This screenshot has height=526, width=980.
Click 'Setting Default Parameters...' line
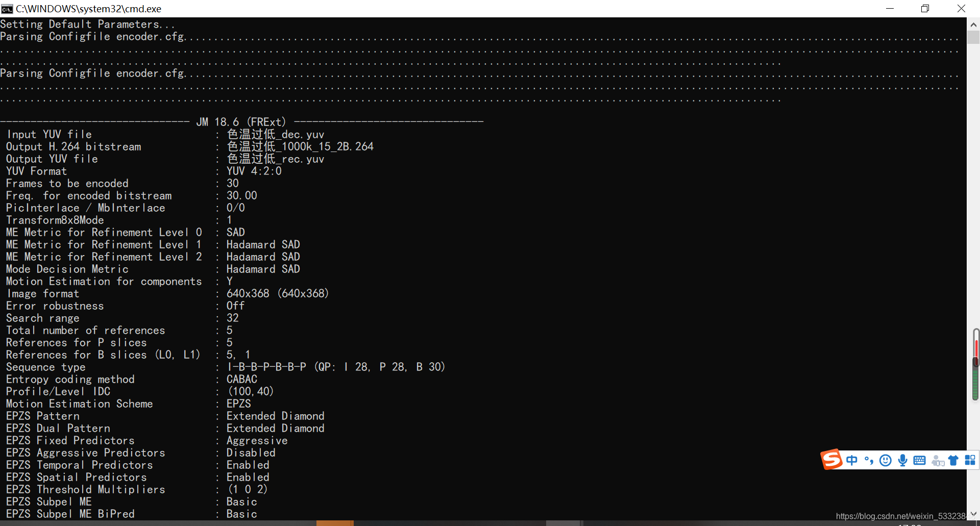87,24
